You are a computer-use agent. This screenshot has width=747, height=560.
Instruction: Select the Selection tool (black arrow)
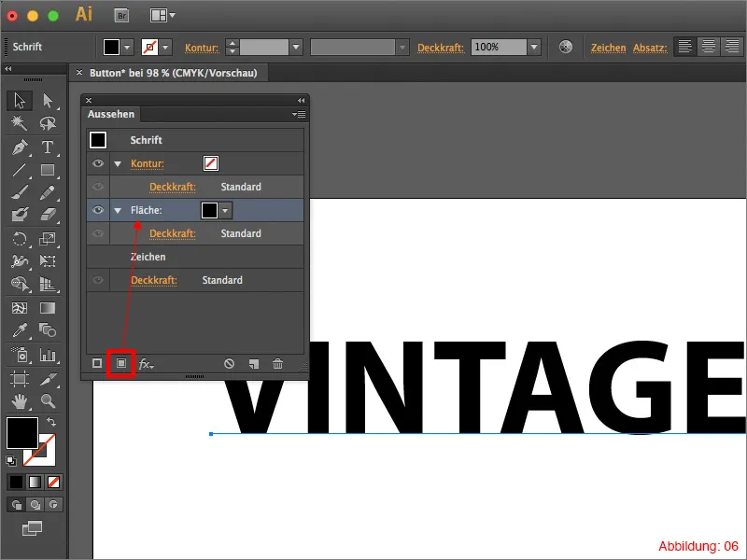(20, 101)
